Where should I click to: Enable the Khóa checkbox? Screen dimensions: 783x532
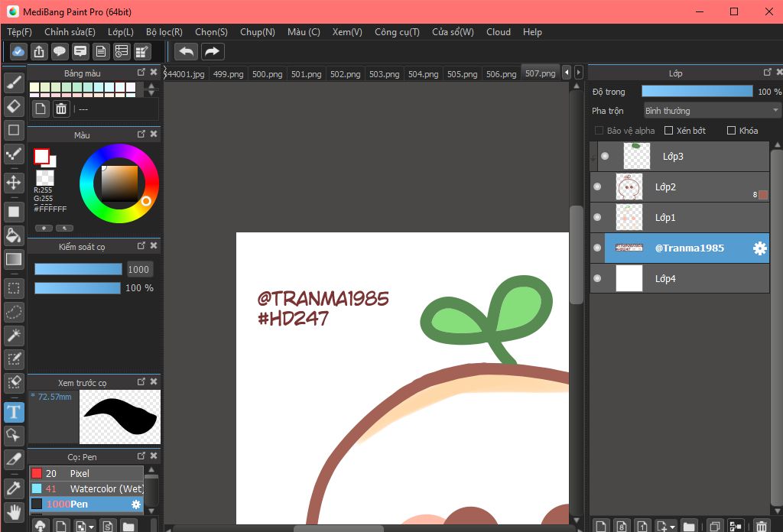(731, 131)
